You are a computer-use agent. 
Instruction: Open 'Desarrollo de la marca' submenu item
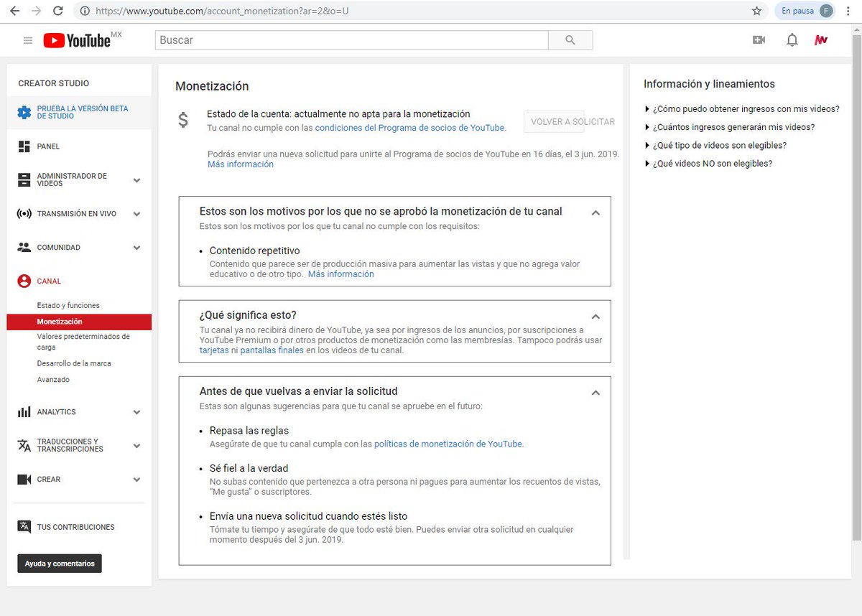74,363
